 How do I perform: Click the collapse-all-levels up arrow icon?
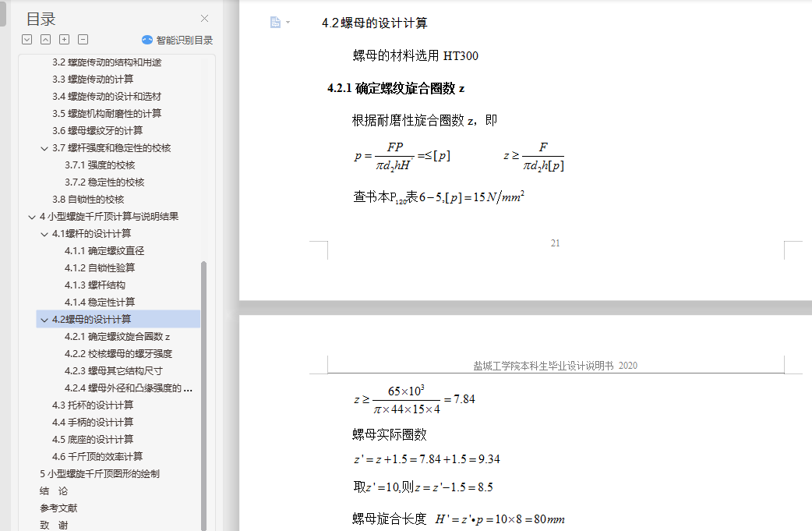point(45,39)
